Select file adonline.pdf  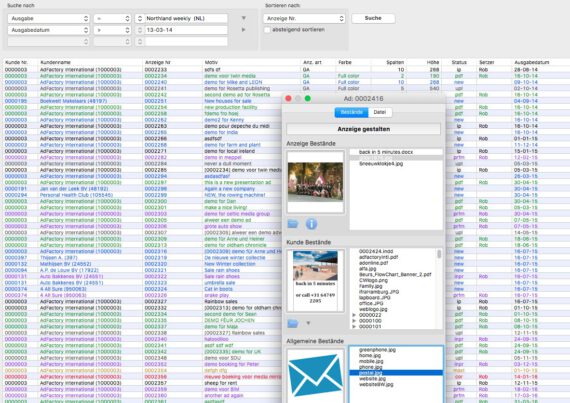point(373,263)
